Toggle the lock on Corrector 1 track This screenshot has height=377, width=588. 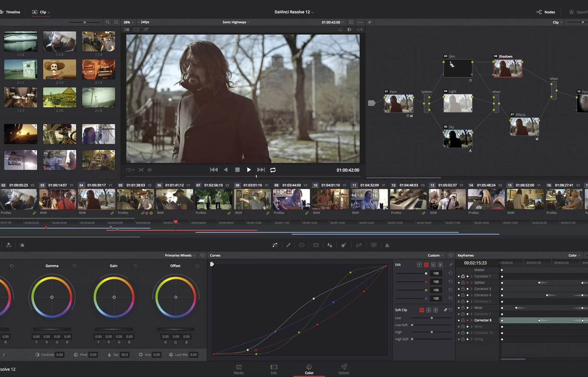pos(463,276)
